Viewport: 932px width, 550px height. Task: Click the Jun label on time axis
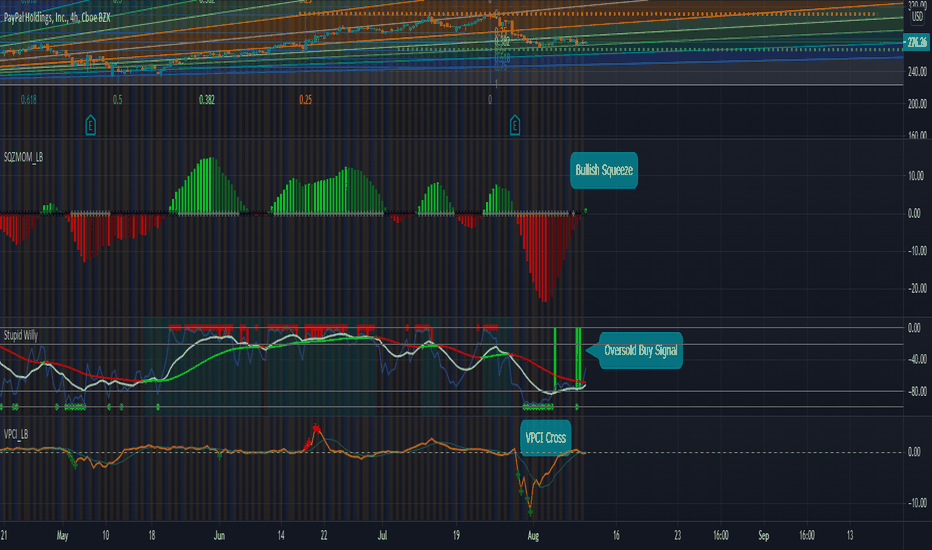tap(219, 536)
